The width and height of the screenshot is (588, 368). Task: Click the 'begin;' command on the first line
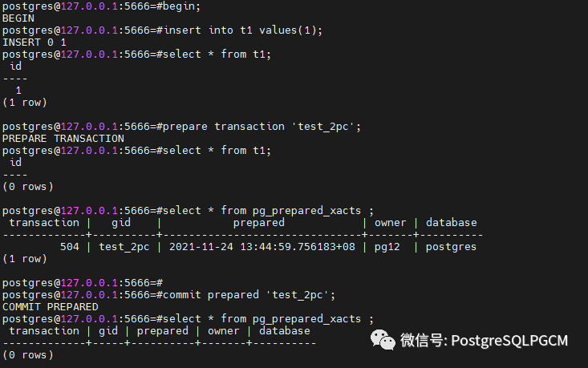coord(182,6)
